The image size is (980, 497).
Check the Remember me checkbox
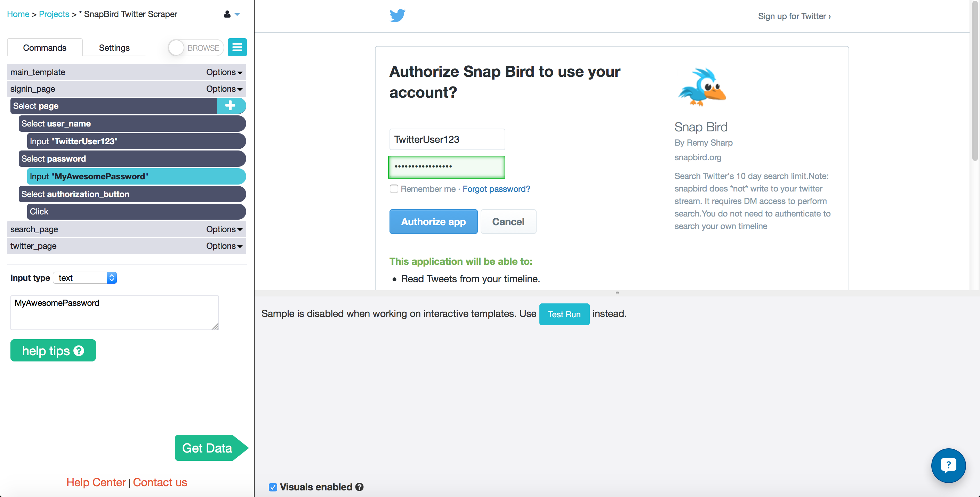[x=393, y=189]
